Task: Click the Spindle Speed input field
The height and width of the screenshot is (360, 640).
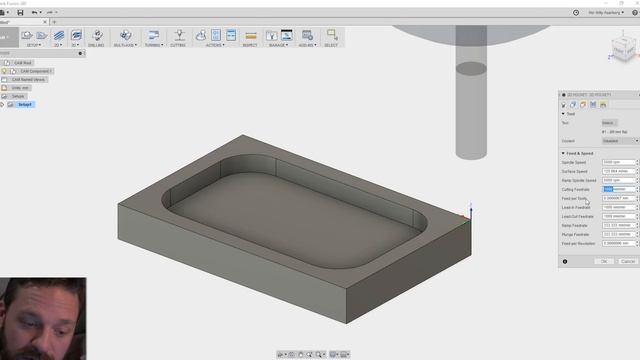Action: click(619, 162)
